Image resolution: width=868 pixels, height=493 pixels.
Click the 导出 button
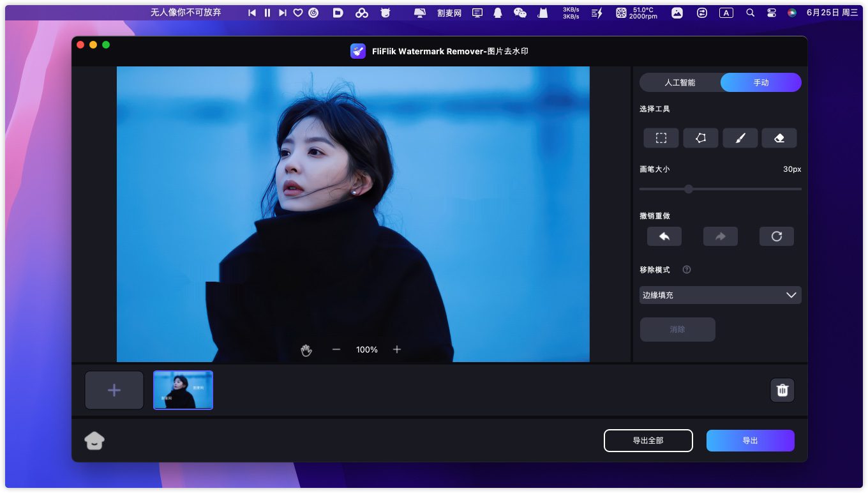750,441
